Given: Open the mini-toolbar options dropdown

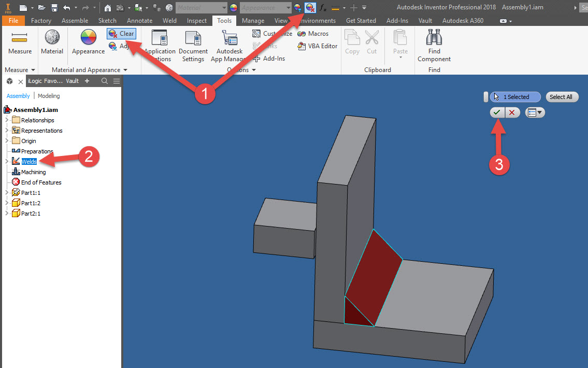Looking at the screenshot, I should pos(535,112).
